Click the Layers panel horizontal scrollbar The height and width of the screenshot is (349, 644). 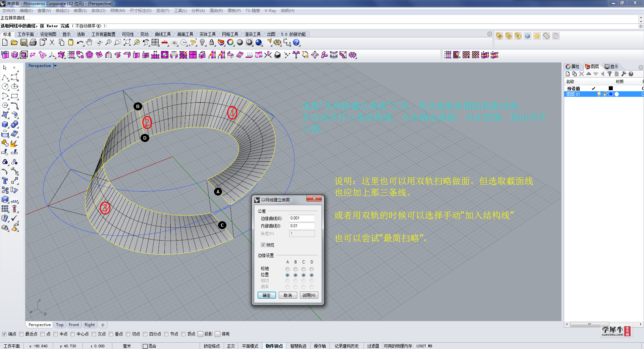point(590,324)
